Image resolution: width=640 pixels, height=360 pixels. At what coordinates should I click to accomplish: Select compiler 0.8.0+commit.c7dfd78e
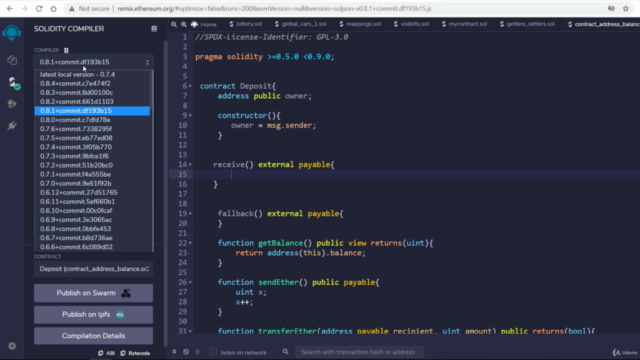click(x=92, y=120)
